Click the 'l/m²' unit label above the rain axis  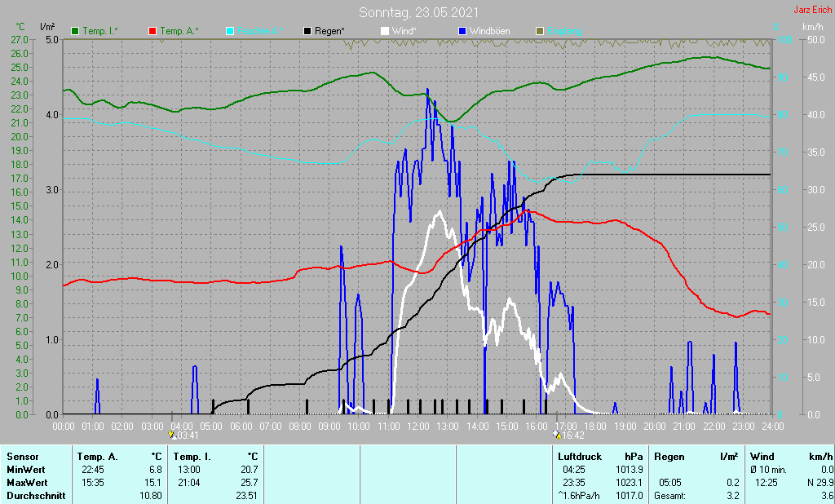click(46, 27)
